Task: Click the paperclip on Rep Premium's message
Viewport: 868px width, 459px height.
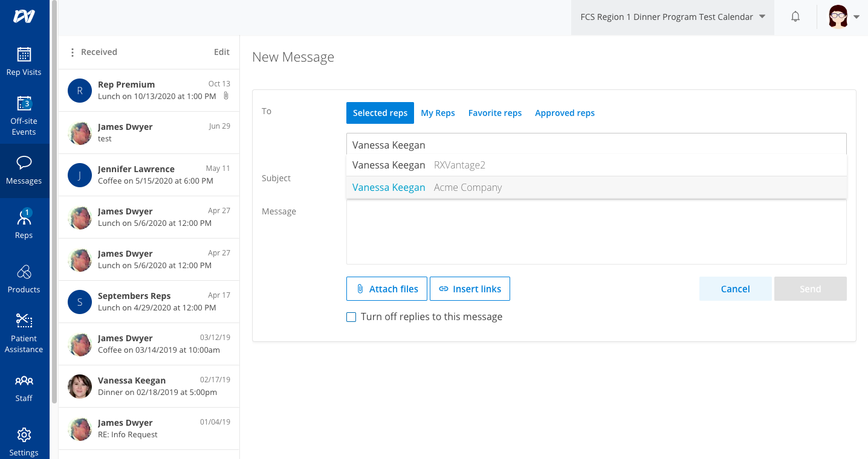Action: [226, 96]
